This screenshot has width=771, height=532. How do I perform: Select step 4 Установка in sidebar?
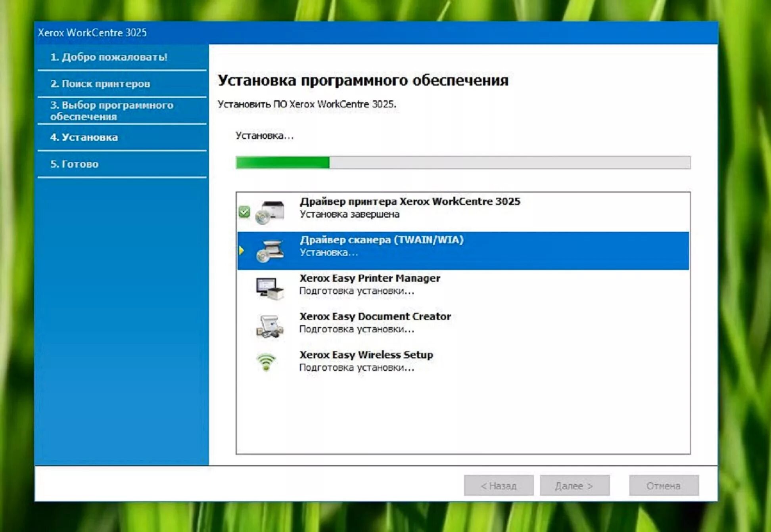(x=122, y=137)
